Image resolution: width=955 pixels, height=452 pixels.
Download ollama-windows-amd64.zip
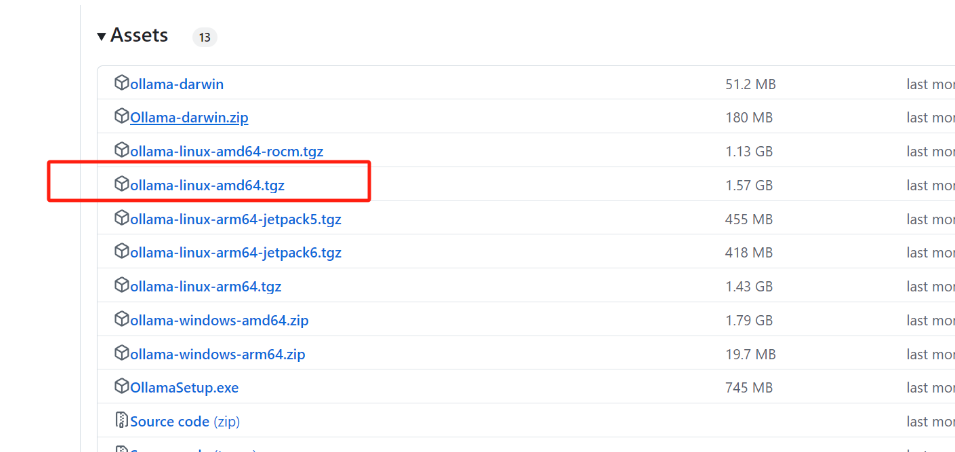pos(219,320)
